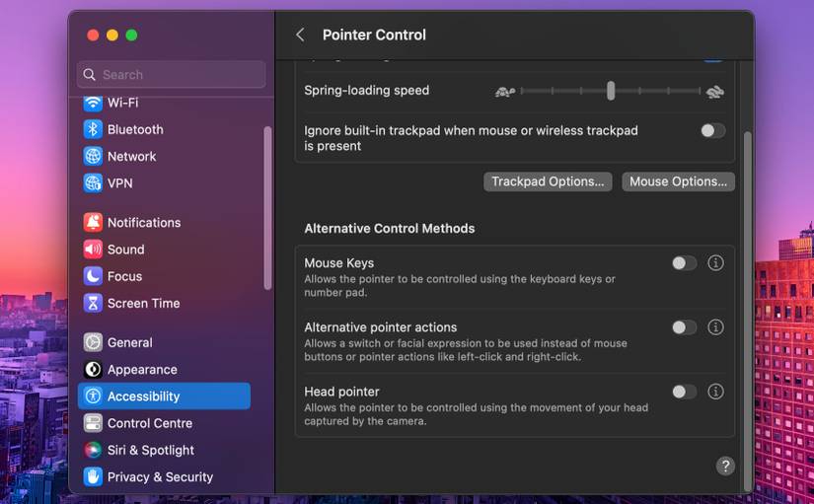Select the Privacy & Security label
Viewport: 814px width, 504px height.
(x=160, y=477)
